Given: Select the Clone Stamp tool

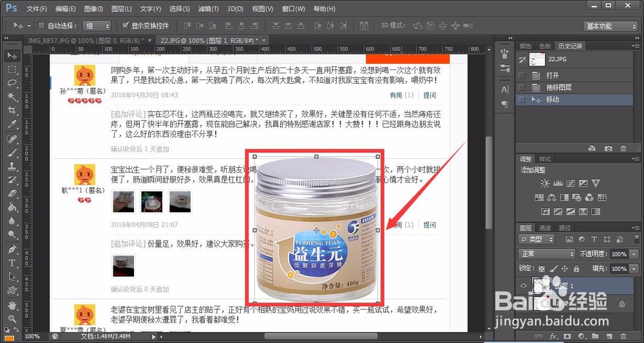Looking at the screenshot, I should coord(12,166).
